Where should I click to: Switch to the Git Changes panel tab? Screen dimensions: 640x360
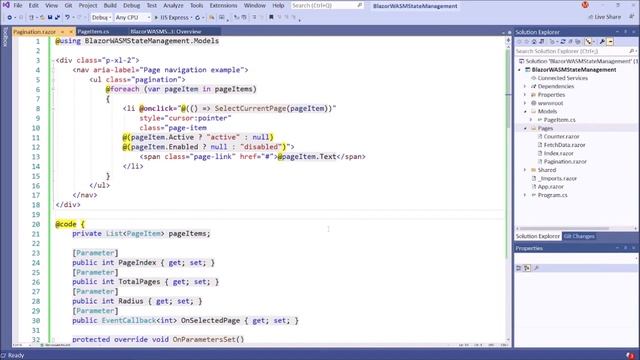(x=579, y=236)
